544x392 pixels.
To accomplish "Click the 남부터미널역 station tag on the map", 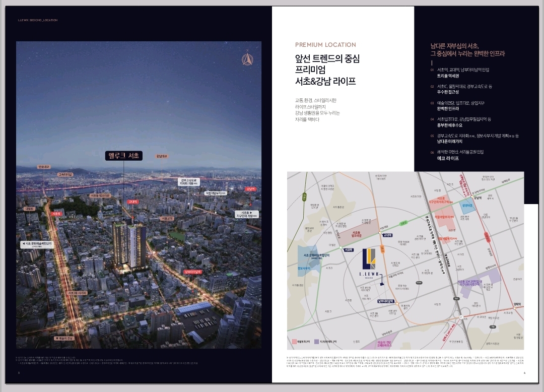I will pos(386,301).
